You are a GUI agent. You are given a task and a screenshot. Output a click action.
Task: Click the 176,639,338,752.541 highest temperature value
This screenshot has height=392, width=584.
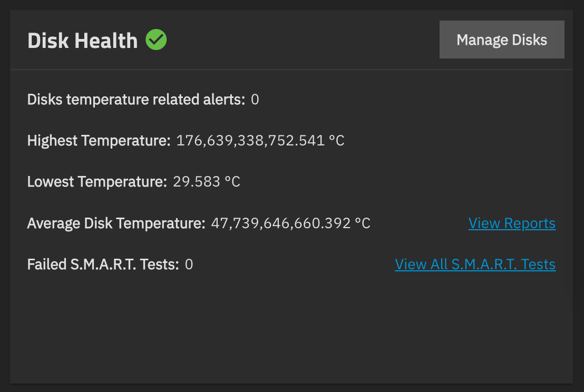pyautogui.click(x=250, y=141)
